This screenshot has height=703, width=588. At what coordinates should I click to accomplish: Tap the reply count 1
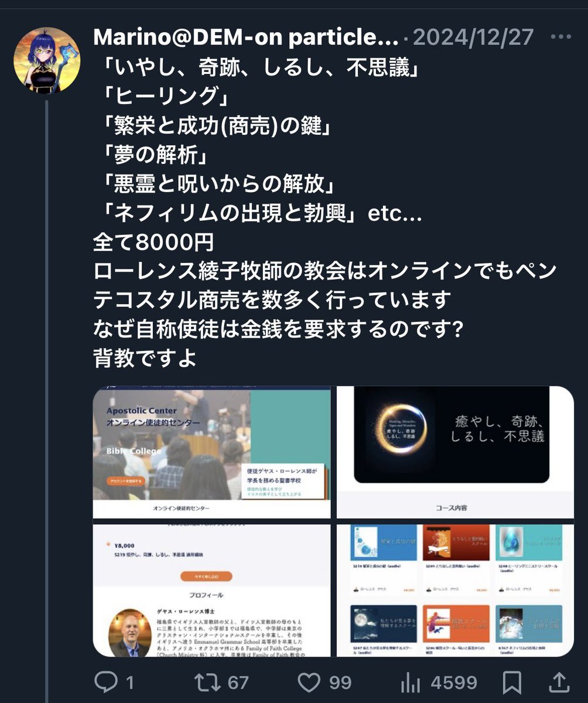click(x=129, y=682)
